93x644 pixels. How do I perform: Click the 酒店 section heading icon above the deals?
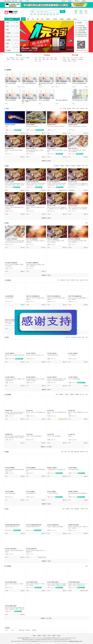coord(5,166)
